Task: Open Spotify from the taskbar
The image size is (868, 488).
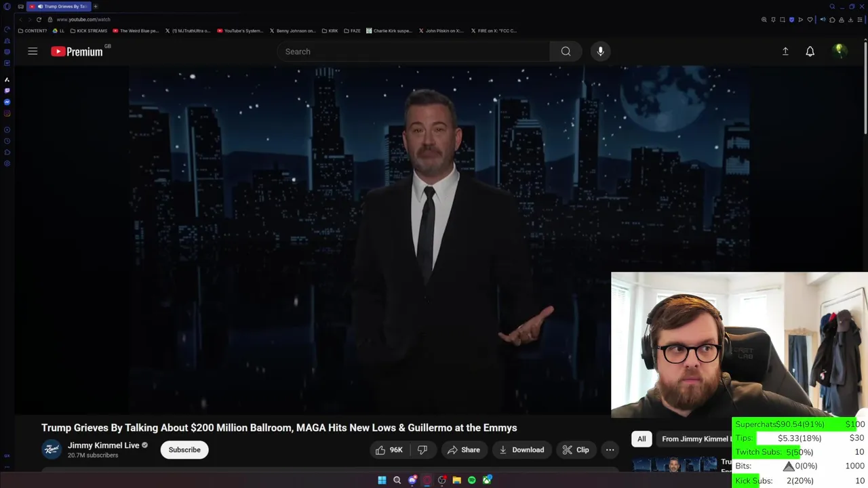Action: coord(472,480)
